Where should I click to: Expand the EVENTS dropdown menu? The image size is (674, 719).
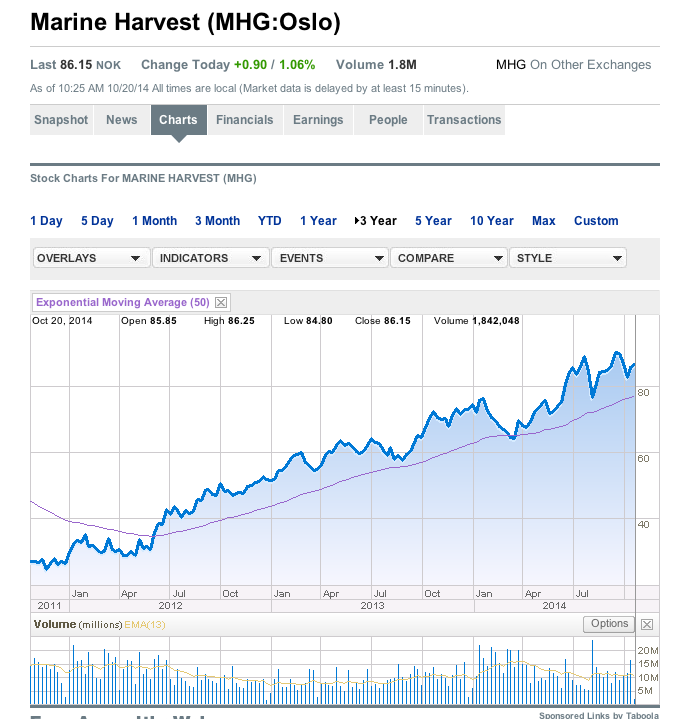pos(329,258)
